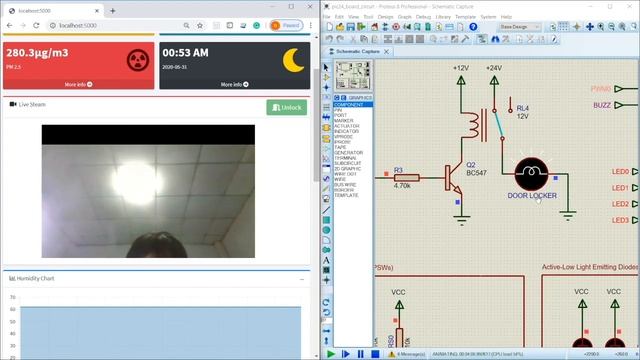Open the Design menu in Proteus

pyautogui.click(x=385, y=17)
